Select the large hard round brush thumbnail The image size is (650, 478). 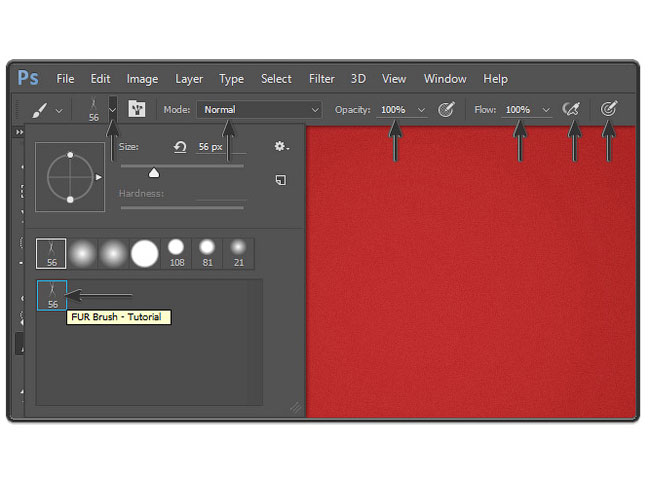144,253
